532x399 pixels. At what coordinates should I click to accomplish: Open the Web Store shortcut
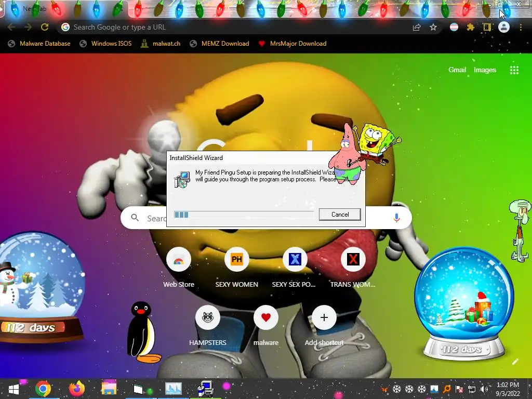pyautogui.click(x=179, y=268)
